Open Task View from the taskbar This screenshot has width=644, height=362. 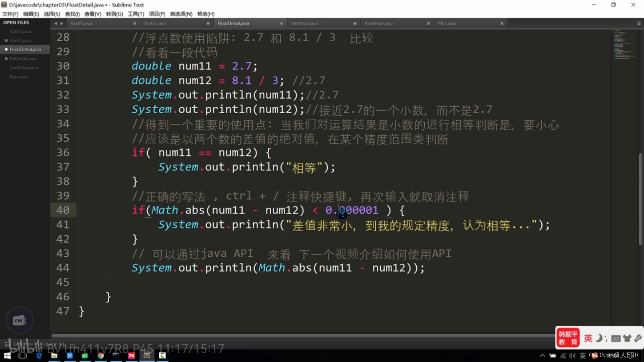22,356
